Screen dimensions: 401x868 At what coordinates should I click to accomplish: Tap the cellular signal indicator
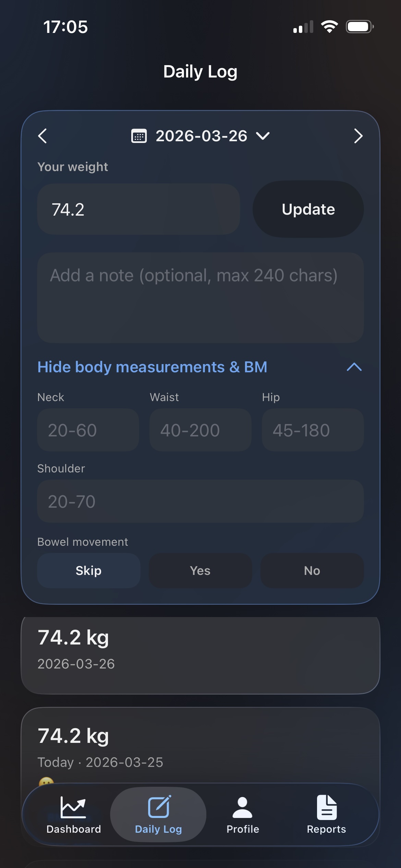point(303,26)
